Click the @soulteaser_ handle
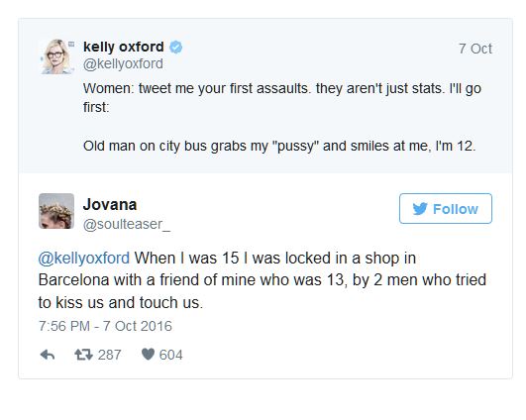Image resolution: width=526 pixels, height=420 pixels. [127, 224]
